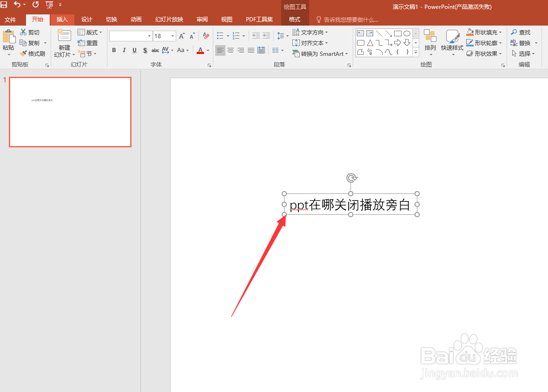Undo the last action
The image size is (548, 392).
pos(17,5)
